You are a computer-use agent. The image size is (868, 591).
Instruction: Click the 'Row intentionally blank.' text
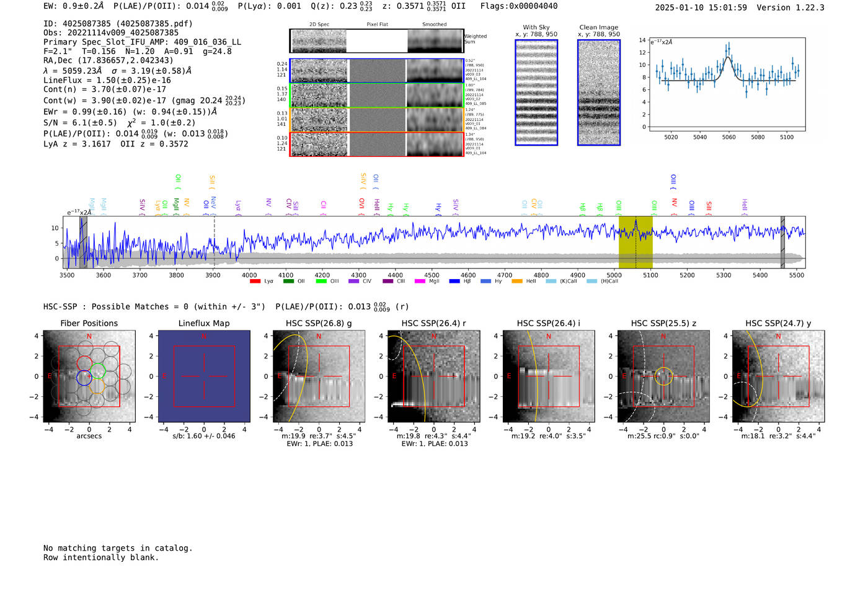(x=101, y=558)
